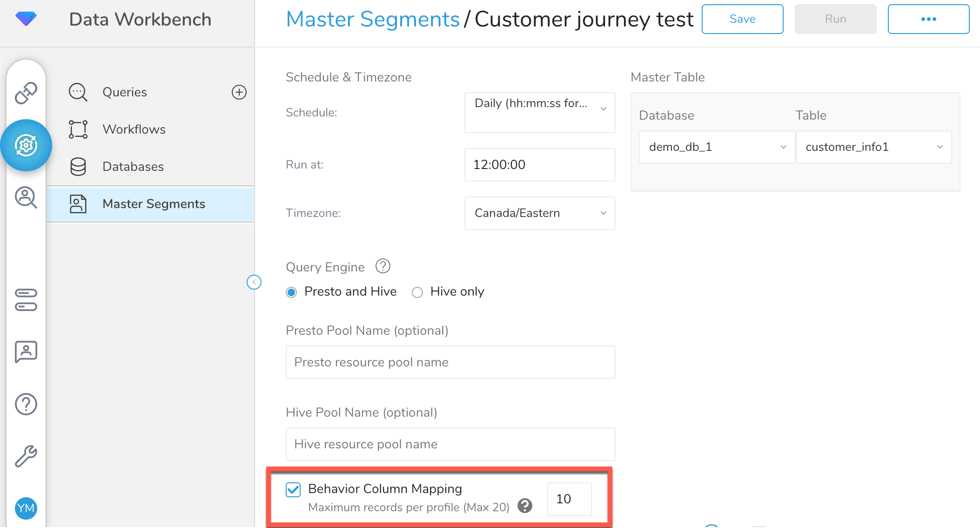
Task: Open the help question mark sidebar icon
Action: pyautogui.click(x=26, y=404)
